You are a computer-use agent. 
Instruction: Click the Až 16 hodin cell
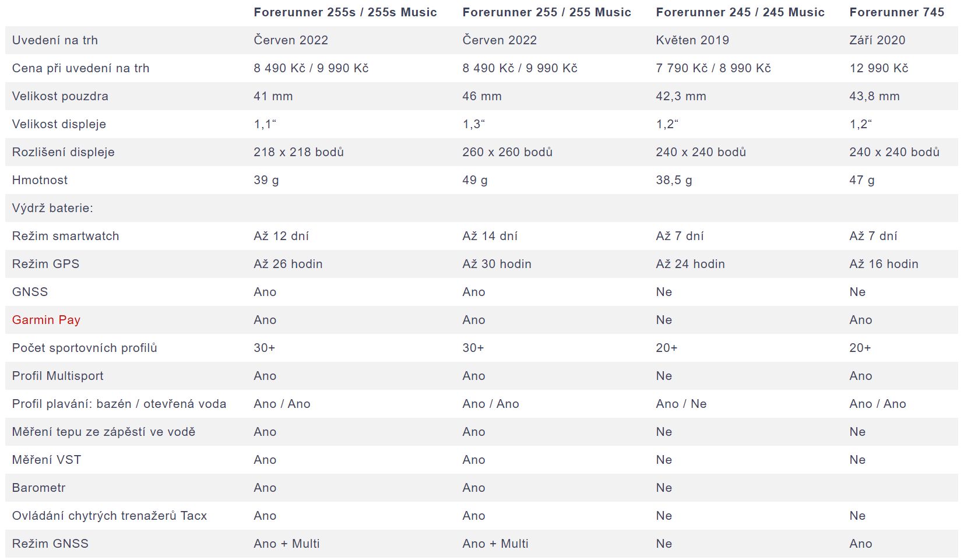(x=884, y=264)
